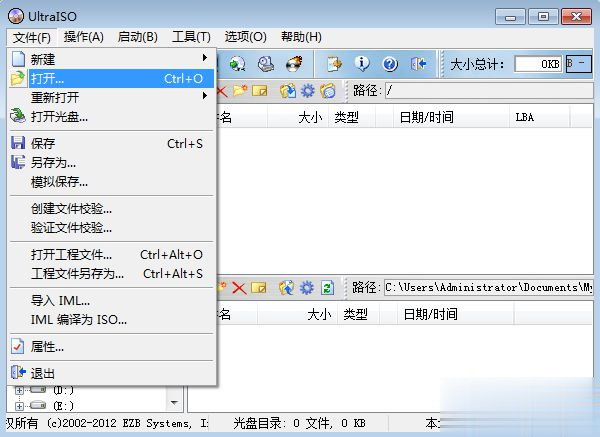Click the blue question mark help icon
600x437 pixels.
tap(390, 64)
